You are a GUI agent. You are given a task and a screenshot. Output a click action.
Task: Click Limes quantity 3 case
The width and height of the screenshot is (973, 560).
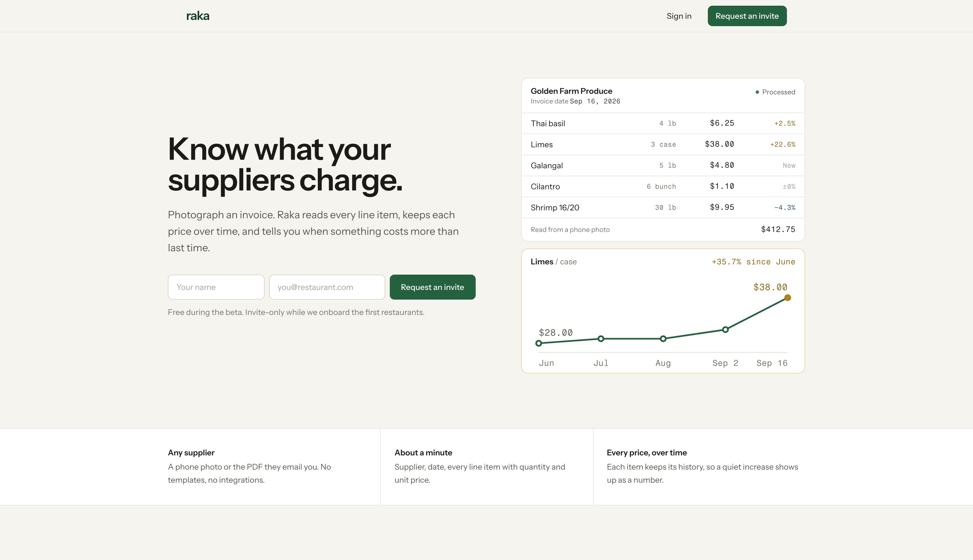tap(663, 145)
